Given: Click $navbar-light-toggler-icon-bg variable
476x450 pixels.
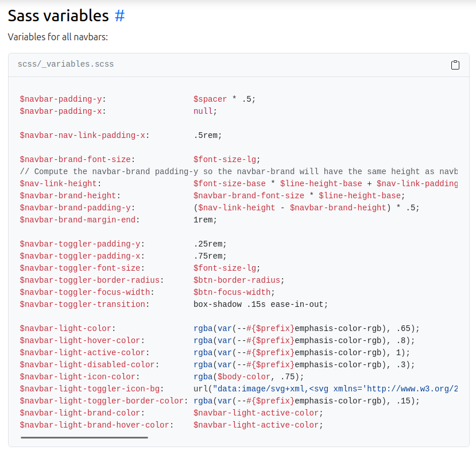Looking at the screenshot, I should (x=90, y=389).
